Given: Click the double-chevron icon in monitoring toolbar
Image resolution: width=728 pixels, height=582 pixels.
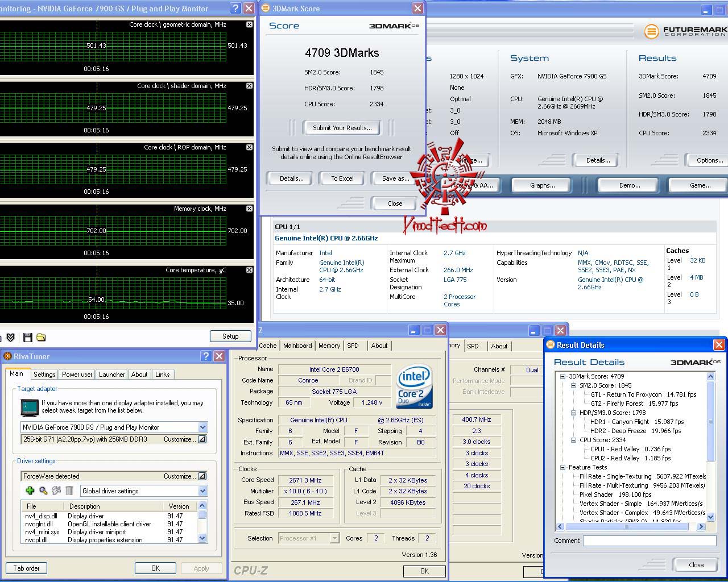Looking at the screenshot, I should click(x=10, y=338).
